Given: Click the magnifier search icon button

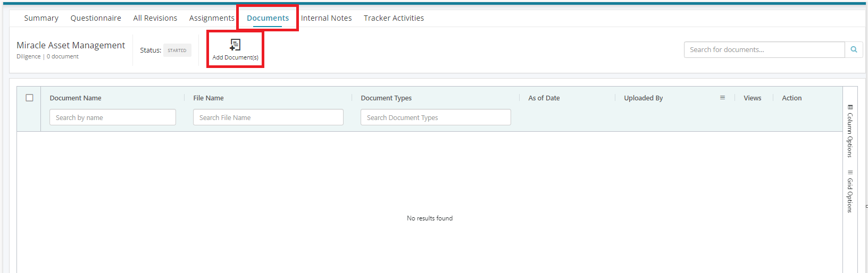Looking at the screenshot, I should [854, 49].
